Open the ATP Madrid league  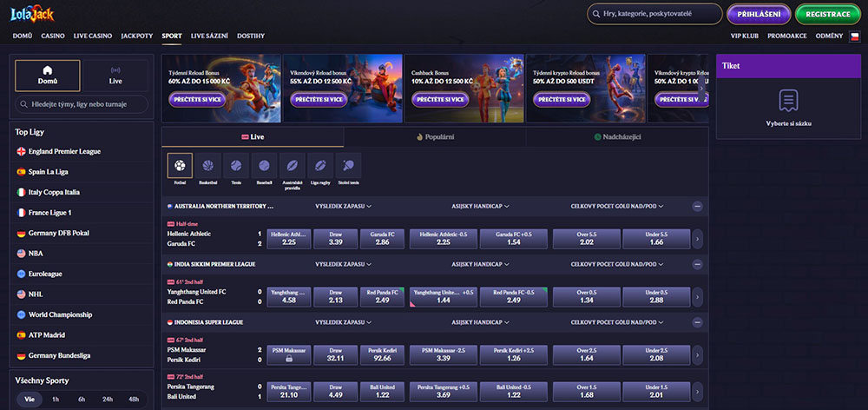tap(82, 335)
